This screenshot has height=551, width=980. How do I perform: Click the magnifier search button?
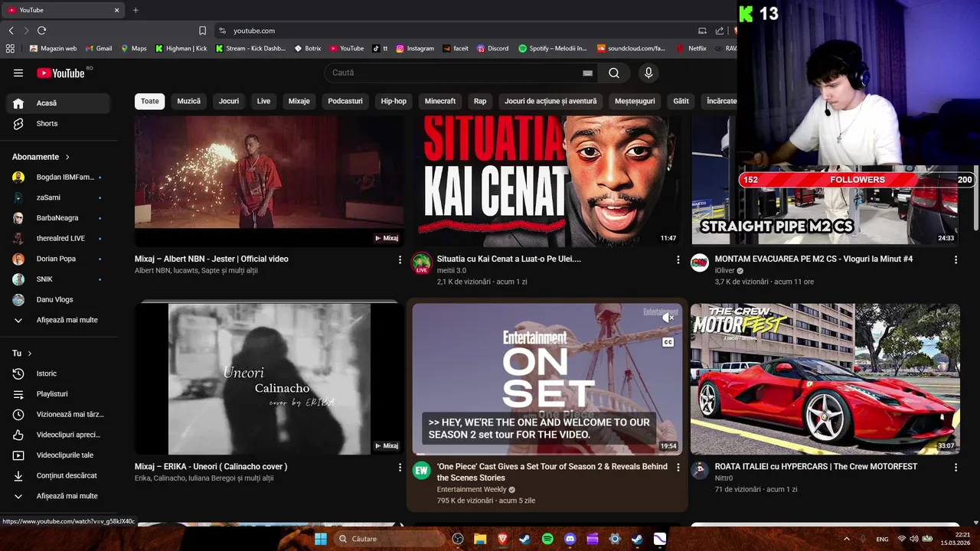coord(614,73)
